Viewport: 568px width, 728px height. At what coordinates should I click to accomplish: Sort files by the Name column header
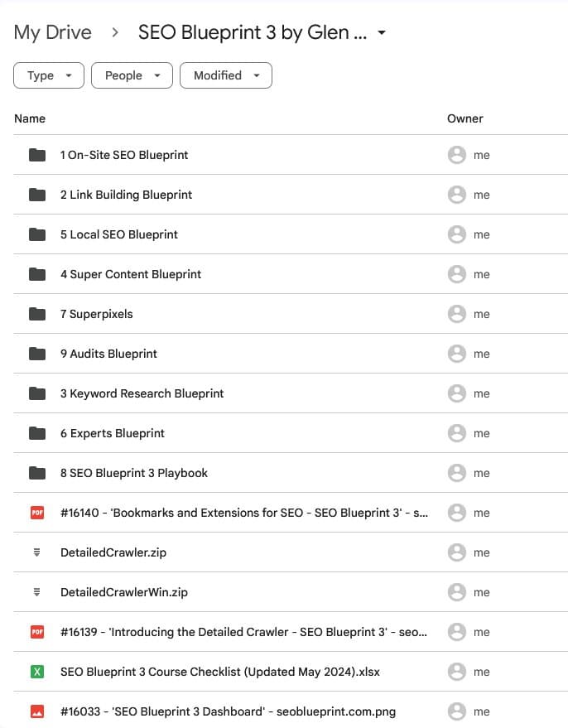(x=30, y=118)
